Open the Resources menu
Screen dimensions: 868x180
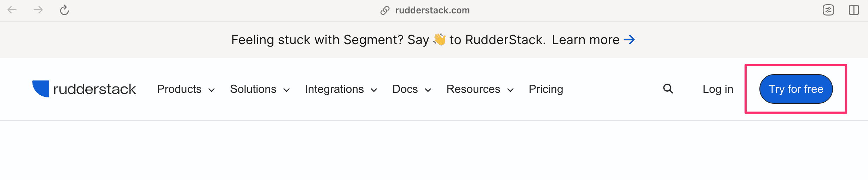(x=473, y=89)
